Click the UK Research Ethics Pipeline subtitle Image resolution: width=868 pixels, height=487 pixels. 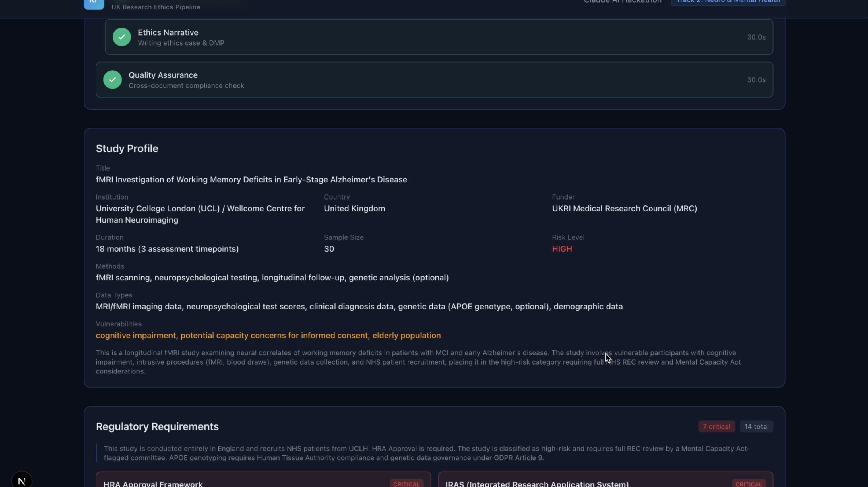tap(156, 7)
